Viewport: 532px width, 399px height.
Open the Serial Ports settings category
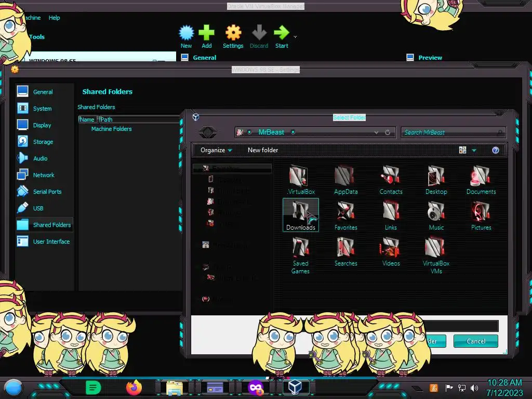45,191
